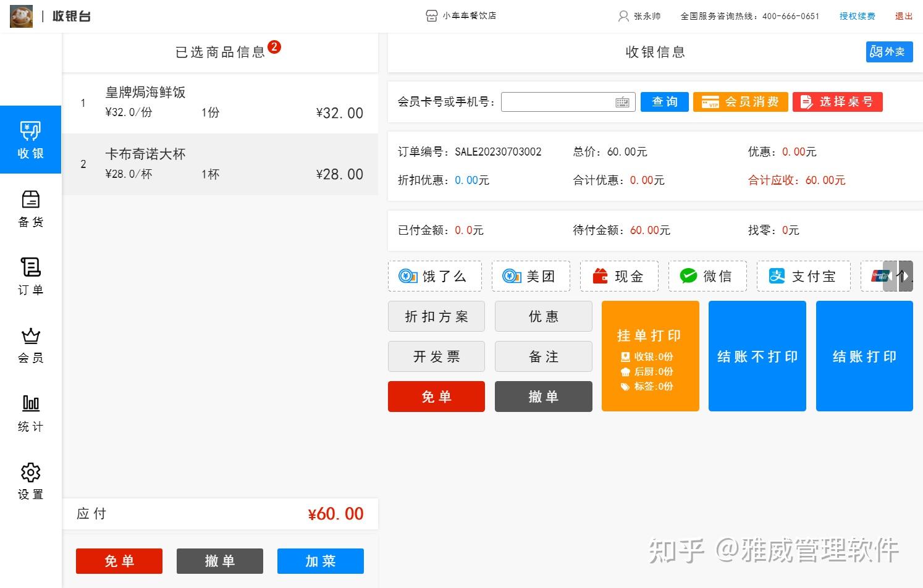Image resolution: width=923 pixels, height=588 pixels.
Task: Open the 外卖 takeout panel
Action: click(x=889, y=52)
